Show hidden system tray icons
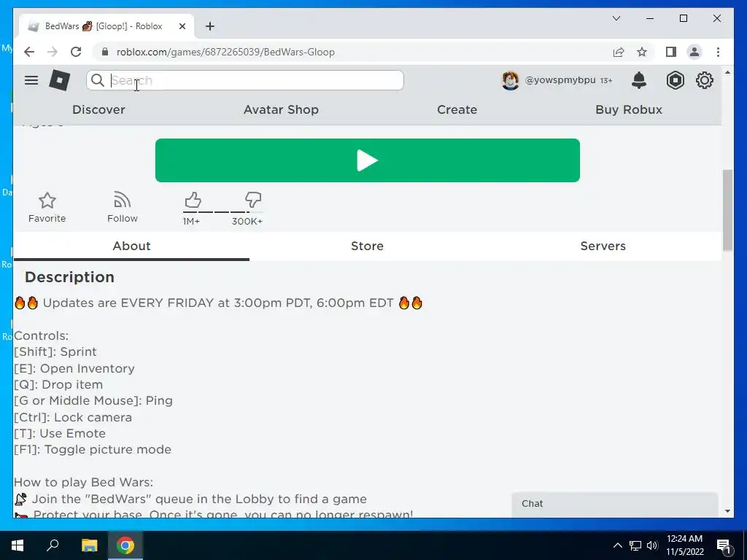747x560 pixels. pos(617,545)
